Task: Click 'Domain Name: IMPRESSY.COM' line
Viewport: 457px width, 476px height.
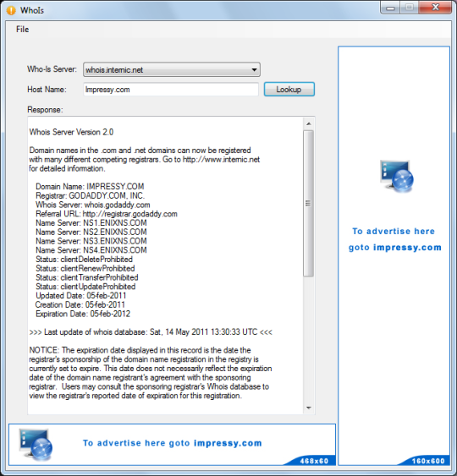Action: (90, 186)
